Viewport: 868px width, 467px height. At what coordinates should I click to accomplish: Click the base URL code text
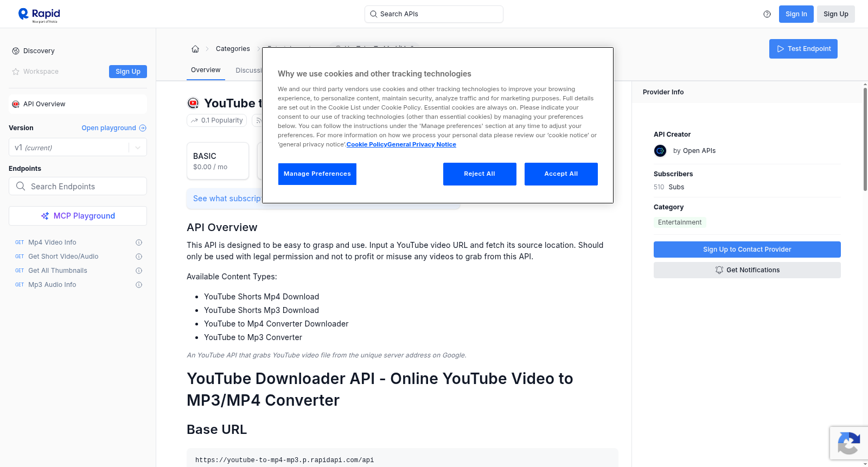[284, 460]
